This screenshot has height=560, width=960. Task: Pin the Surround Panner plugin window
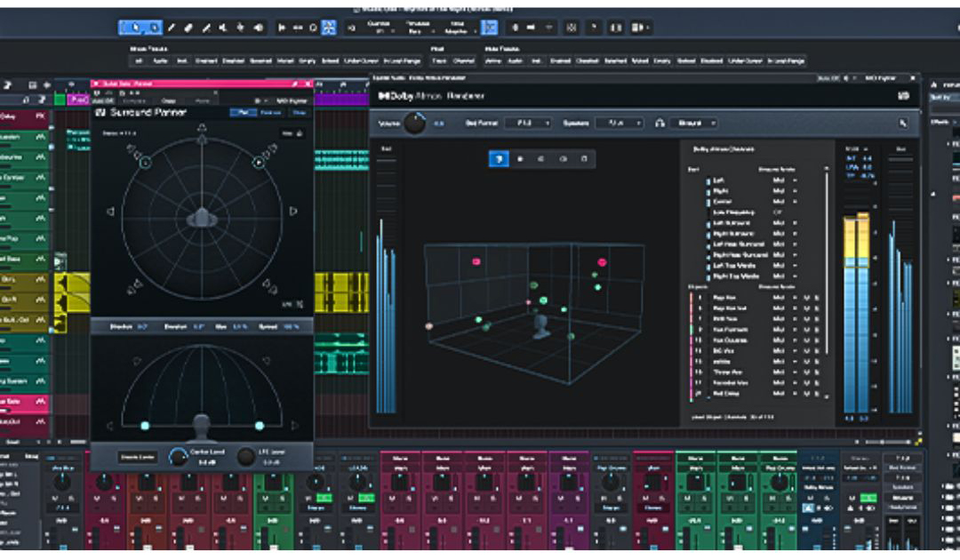(x=294, y=84)
